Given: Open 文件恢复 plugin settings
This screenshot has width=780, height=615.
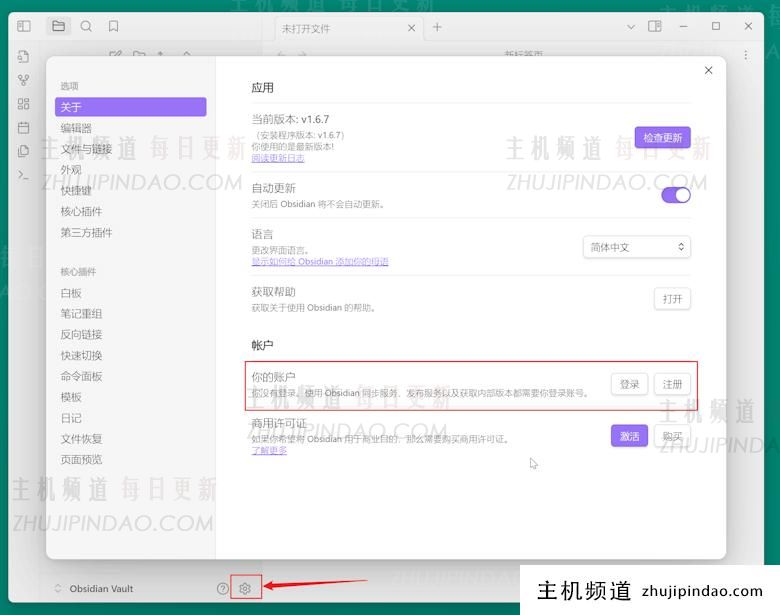Looking at the screenshot, I should 130,439.
